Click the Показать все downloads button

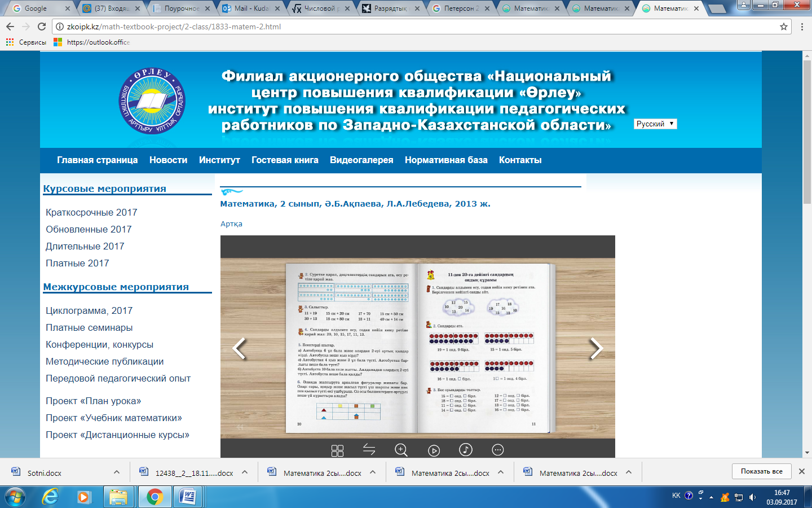pyautogui.click(x=761, y=471)
